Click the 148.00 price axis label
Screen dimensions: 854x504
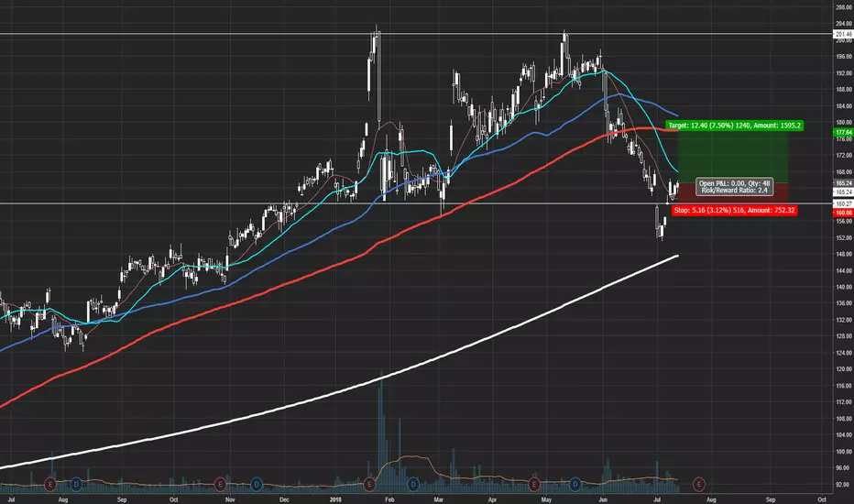click(844, 255)
